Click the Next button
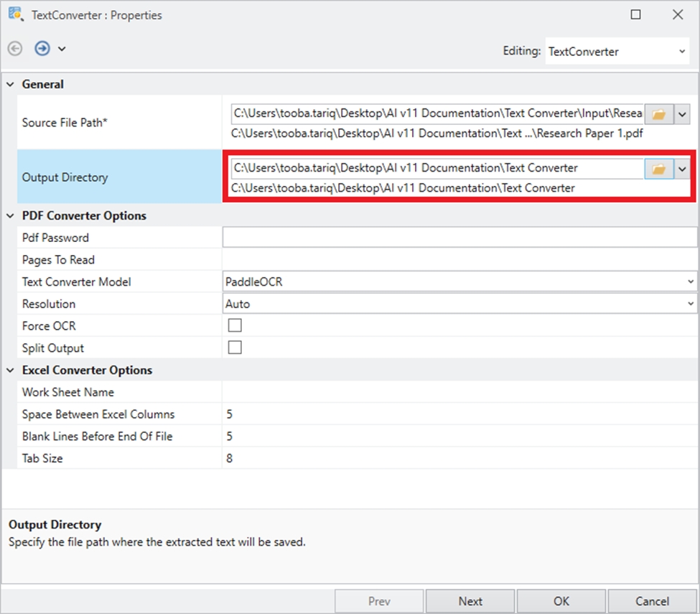The image size is (700, 614). pyautogui.click(x=470, y=601)
